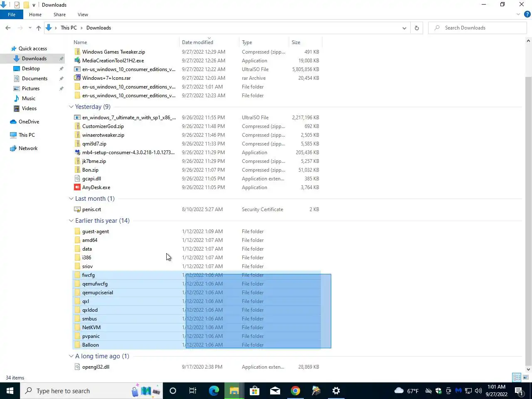Click the New Folder quick access toolbar icon
Viewport: 532px width, 399px height.
(26, 5)
